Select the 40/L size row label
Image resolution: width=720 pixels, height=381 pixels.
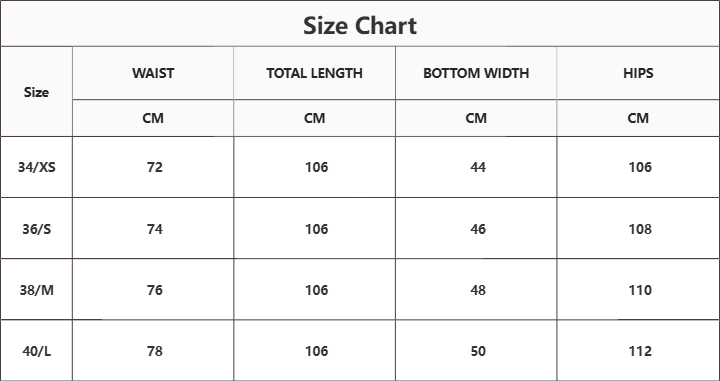[37, 351]
